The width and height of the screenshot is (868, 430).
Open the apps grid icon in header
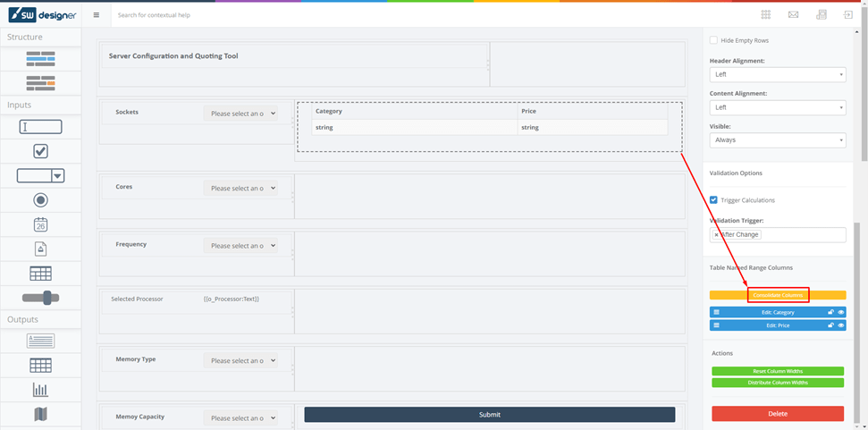point(766,14)
